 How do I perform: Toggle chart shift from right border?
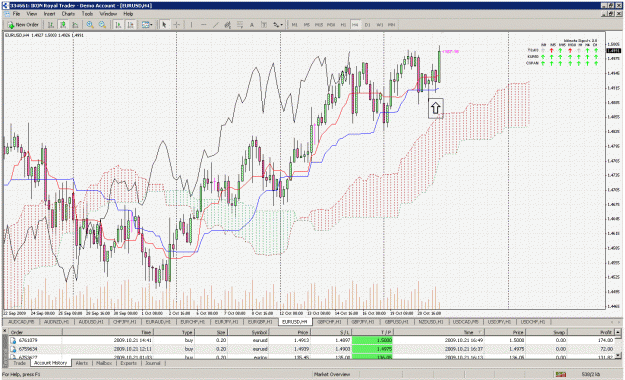(130, 25)
